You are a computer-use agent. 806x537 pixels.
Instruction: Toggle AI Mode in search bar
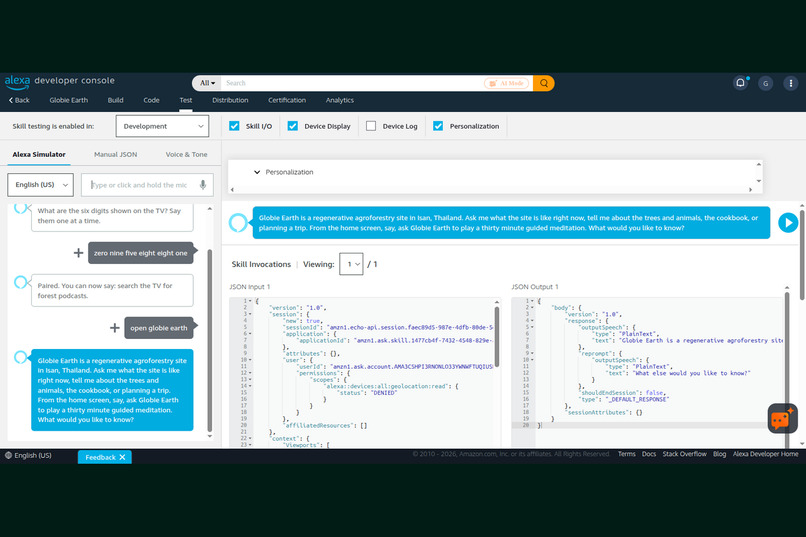click(x=506, y=83)
